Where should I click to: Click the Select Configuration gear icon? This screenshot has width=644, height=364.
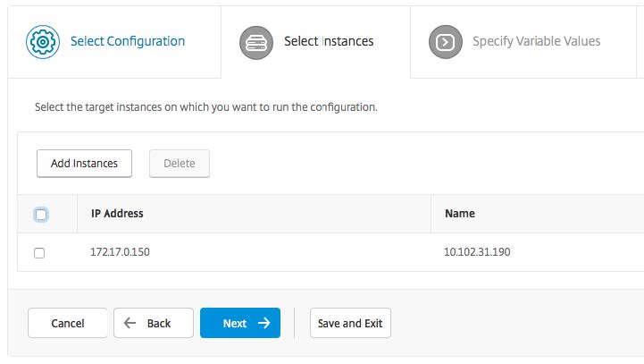click(43, 41)
